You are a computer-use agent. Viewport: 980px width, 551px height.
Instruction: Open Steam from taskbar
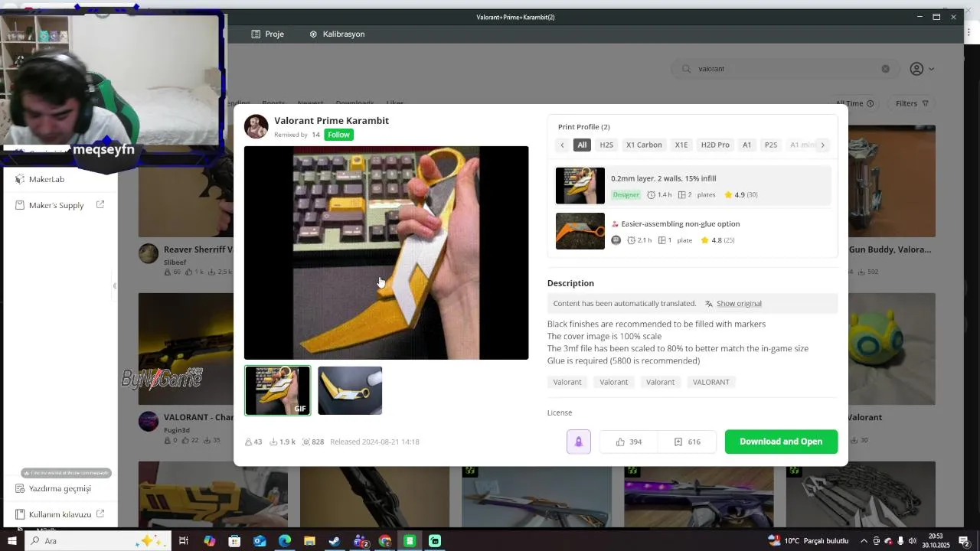[335, 541]
